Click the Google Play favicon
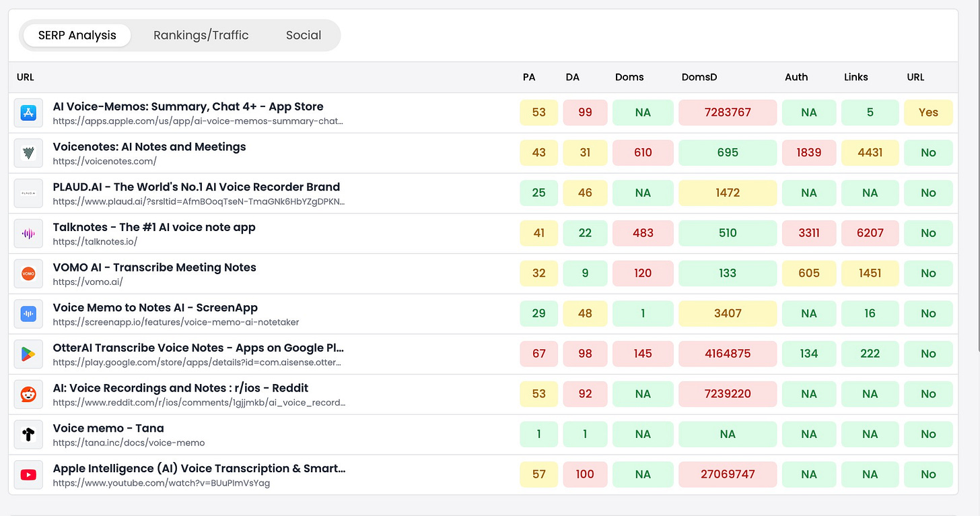 [28, 354]
